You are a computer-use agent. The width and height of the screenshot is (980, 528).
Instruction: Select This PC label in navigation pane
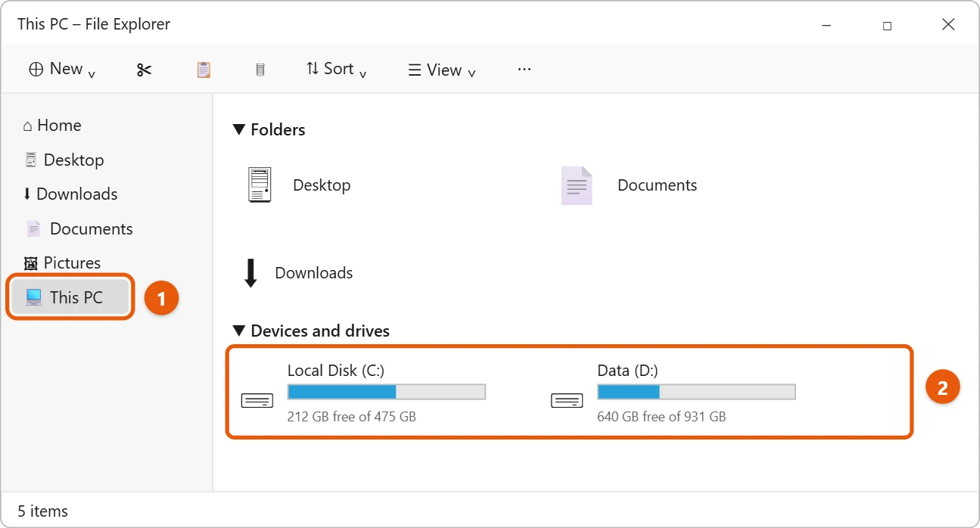click(76, 297)
